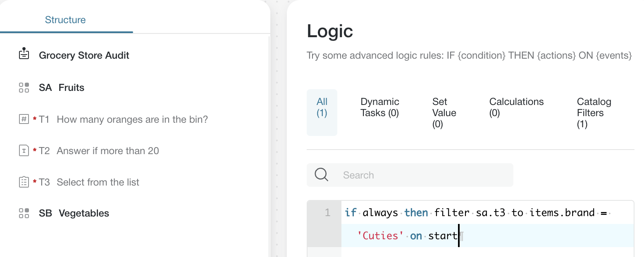This screenshot has width=644, height=257.
Task: Click the 'if' keyword in the editor
Action: 351,213
